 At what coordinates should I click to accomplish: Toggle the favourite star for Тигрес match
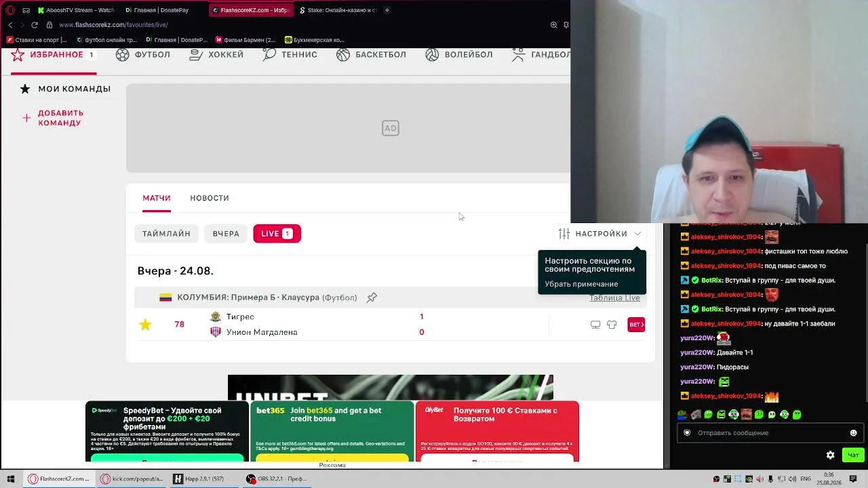click(x=145, y=325)
